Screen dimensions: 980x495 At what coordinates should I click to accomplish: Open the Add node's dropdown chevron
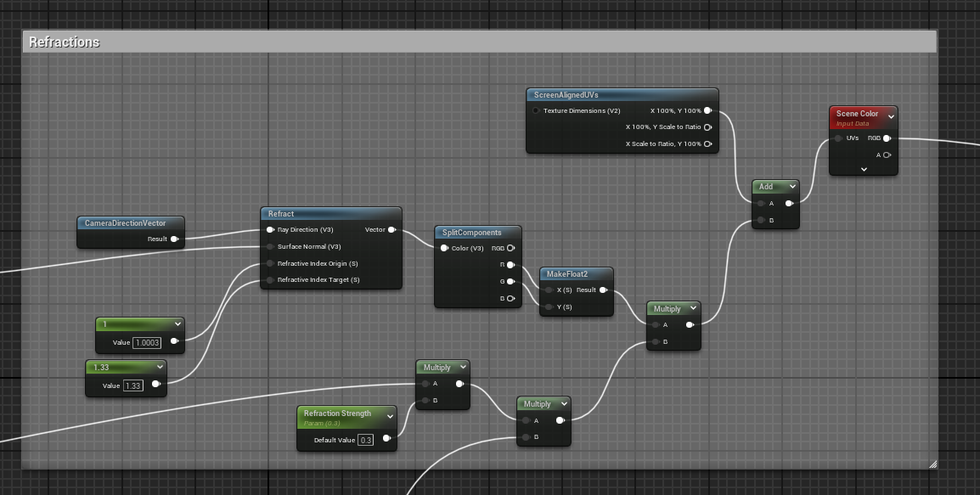pos(791,187)
